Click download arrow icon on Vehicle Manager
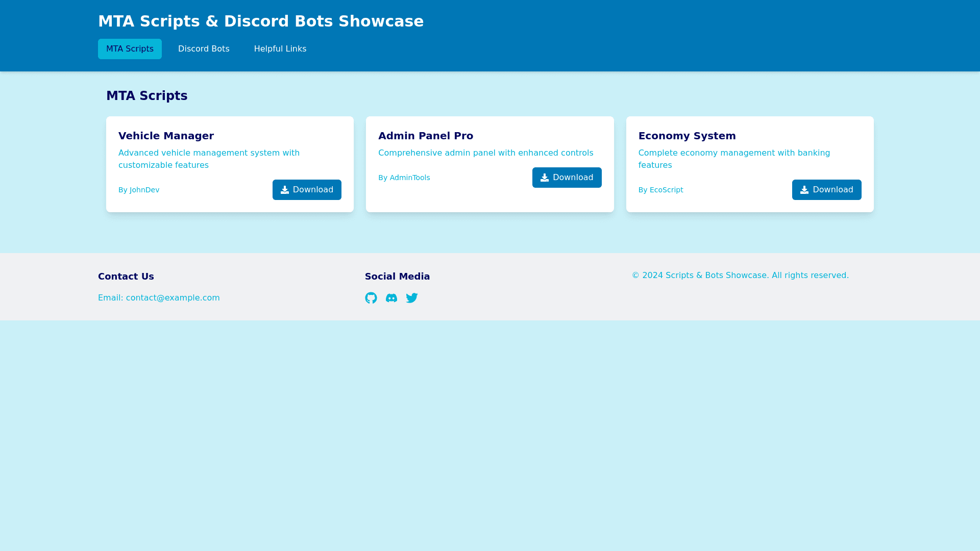980x551 pixels. point(285,190)
